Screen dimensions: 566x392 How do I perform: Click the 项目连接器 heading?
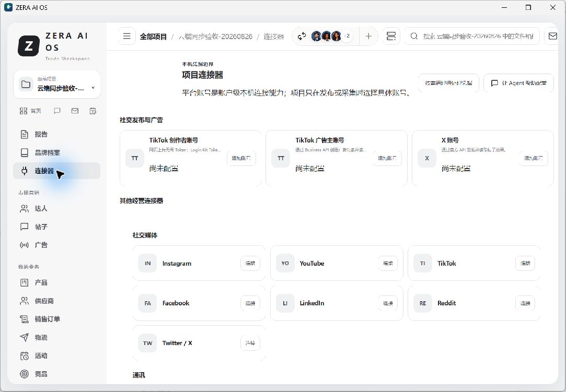tap(202, 75)
